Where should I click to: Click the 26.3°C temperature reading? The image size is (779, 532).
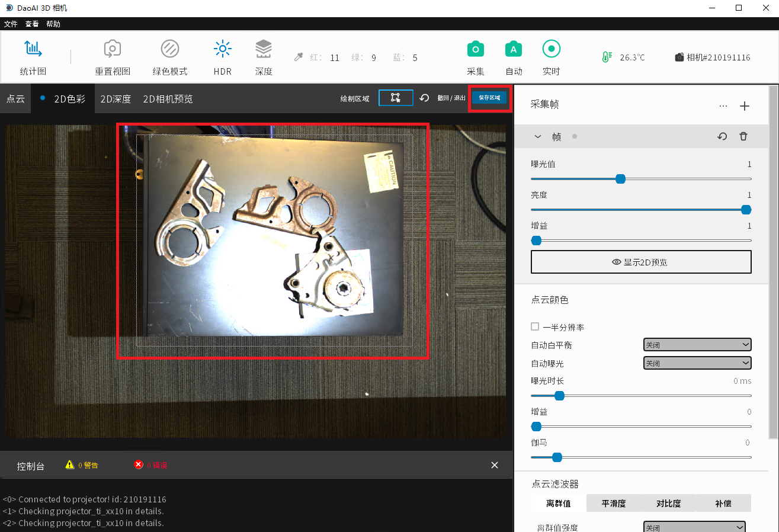(x=632, y=57)
